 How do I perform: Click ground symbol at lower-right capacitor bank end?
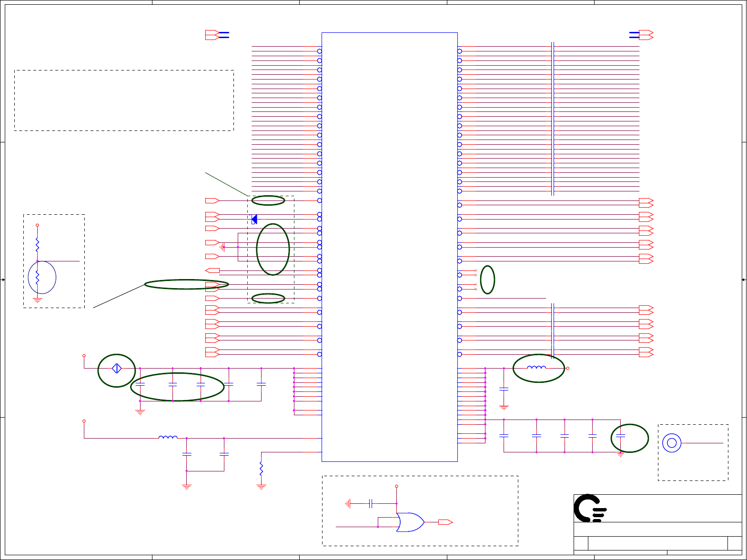[620, 454]
